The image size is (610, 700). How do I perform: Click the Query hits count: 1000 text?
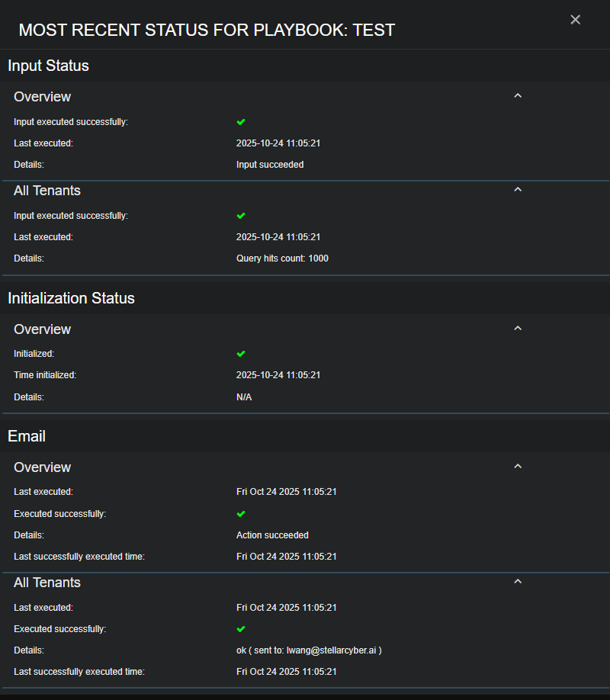click(x=282, y=258)
